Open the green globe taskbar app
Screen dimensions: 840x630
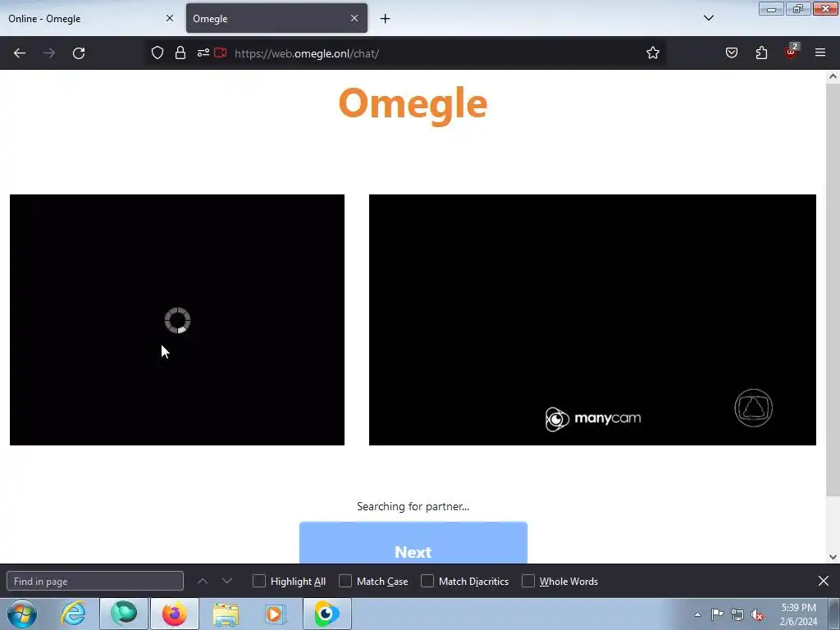coord(124,614)
